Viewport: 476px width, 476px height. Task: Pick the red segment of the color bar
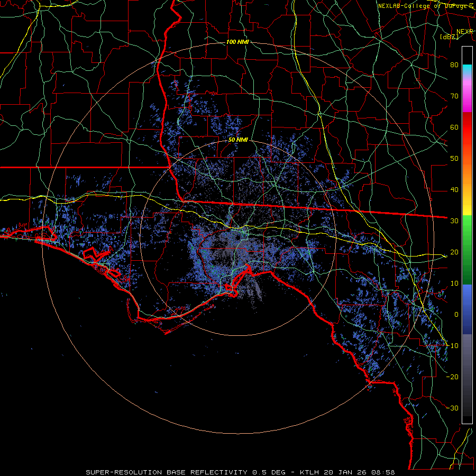(x=467, y=127)
